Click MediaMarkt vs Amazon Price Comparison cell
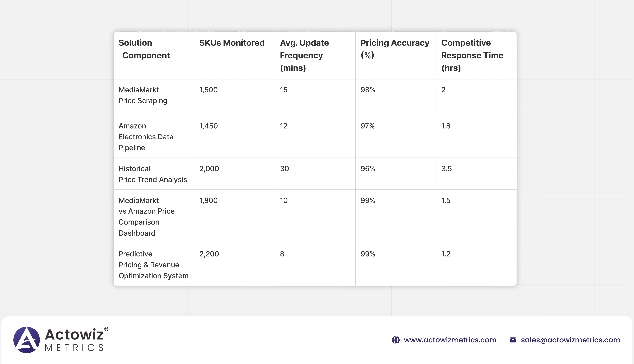Screen dimensions: 634x364 pyautogui.click(x=146, y=217)
